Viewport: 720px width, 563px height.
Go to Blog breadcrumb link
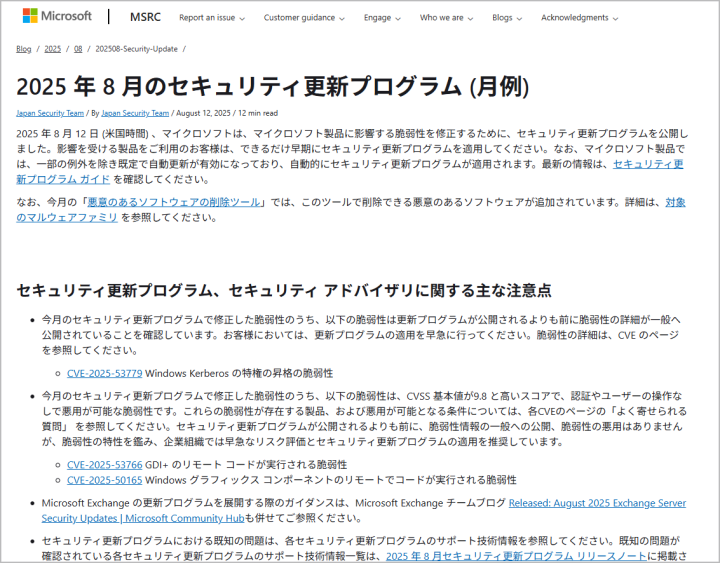[x=23, y=49]
